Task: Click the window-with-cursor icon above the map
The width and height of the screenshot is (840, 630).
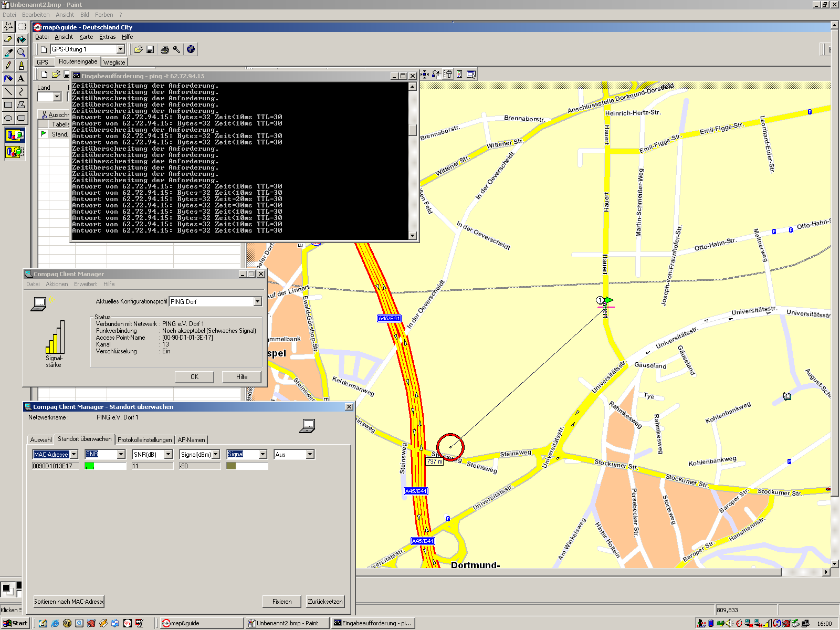Action: (471, 75)
